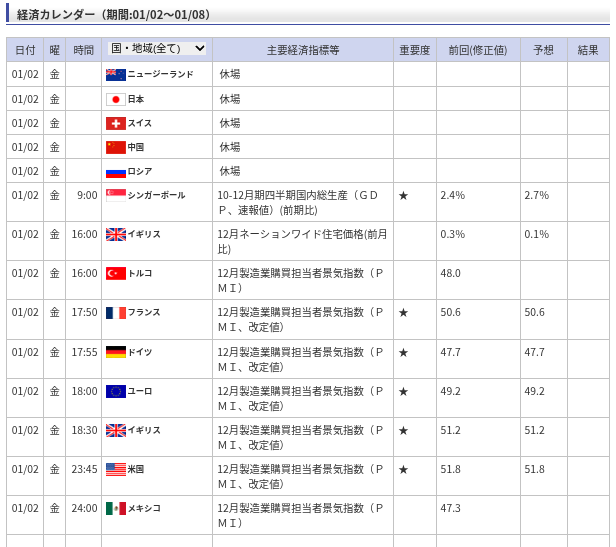
Task: Click the Turkey flag icon
Action: pyautogui.click(x=116, y=273)
